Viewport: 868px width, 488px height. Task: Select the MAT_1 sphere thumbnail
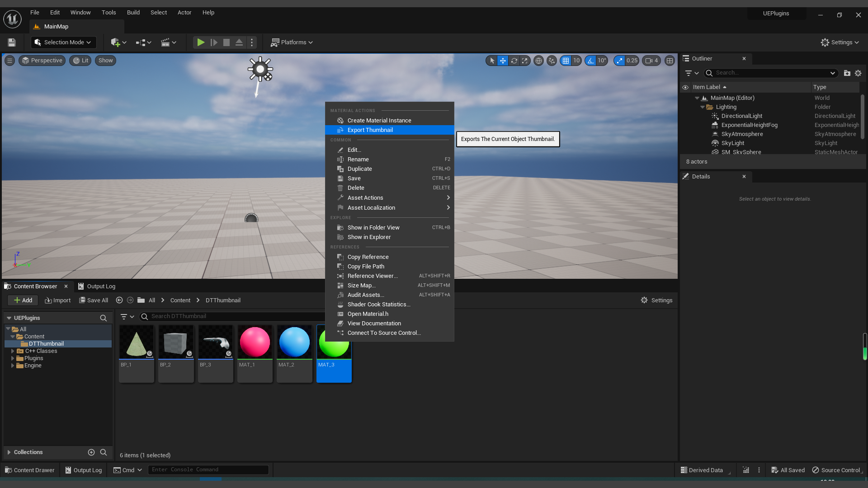tap(255, 342)
